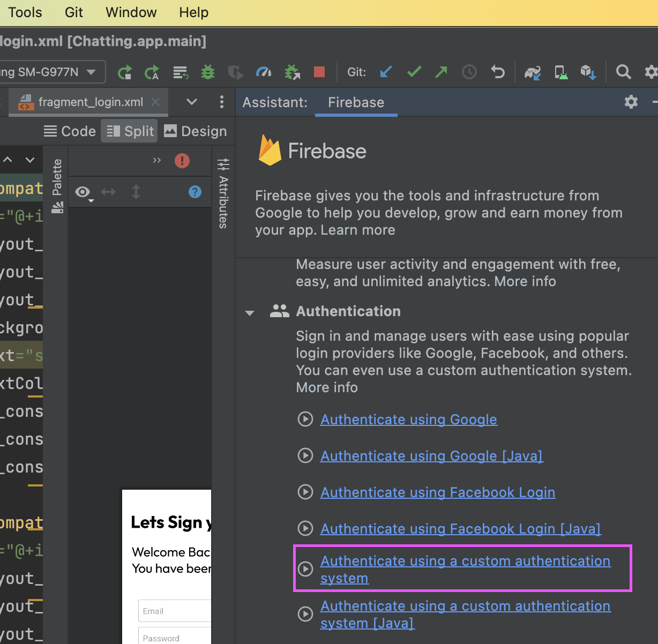Click Authenticate using Google link
658x644 pixels.
click(409, 420)
